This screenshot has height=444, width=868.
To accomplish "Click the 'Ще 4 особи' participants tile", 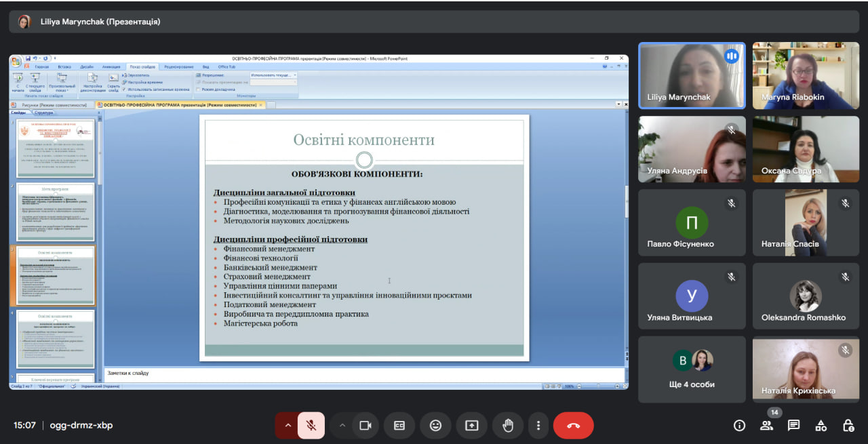I will click(x=692, y=369).
